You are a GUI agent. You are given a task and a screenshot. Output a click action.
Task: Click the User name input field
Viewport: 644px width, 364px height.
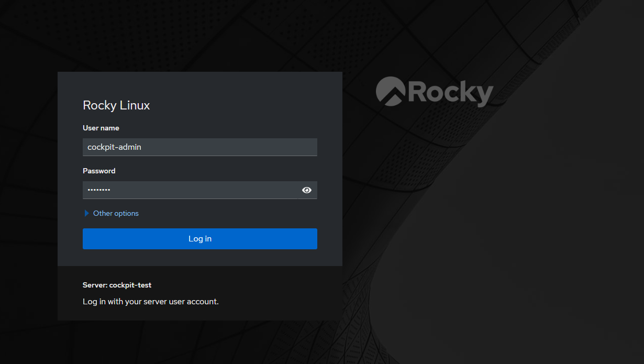point(199,147)
